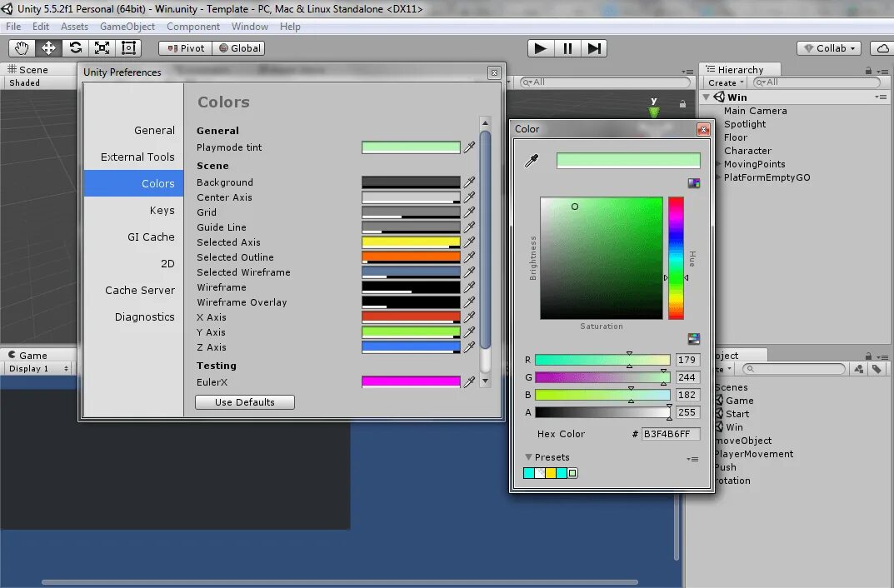Search Project by label icon

877,369
